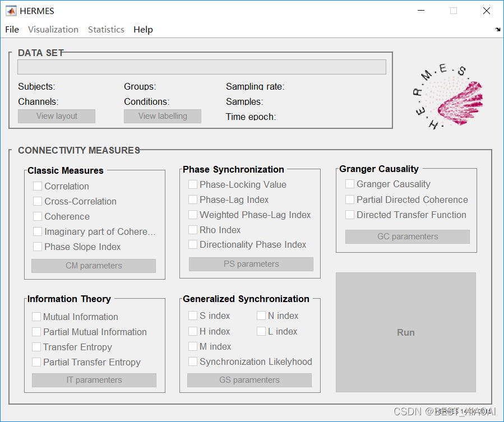Click the View layout button
Image resolution: width=504 pixels, height=422 pixels.
coord(57,116)
